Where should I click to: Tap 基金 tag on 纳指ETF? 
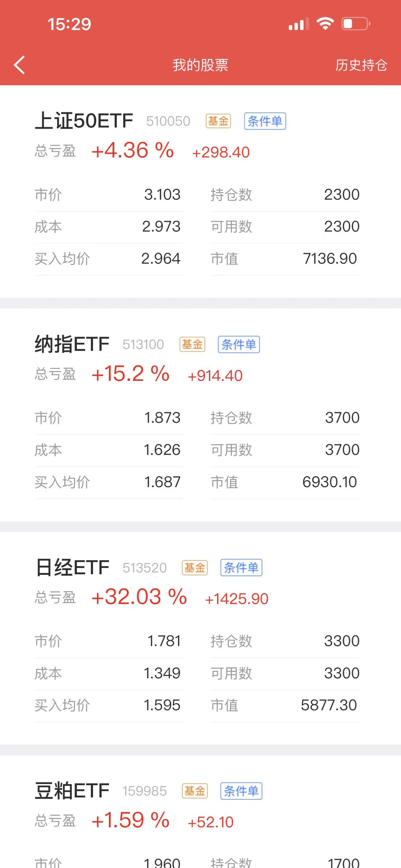[x=192, y=345]
